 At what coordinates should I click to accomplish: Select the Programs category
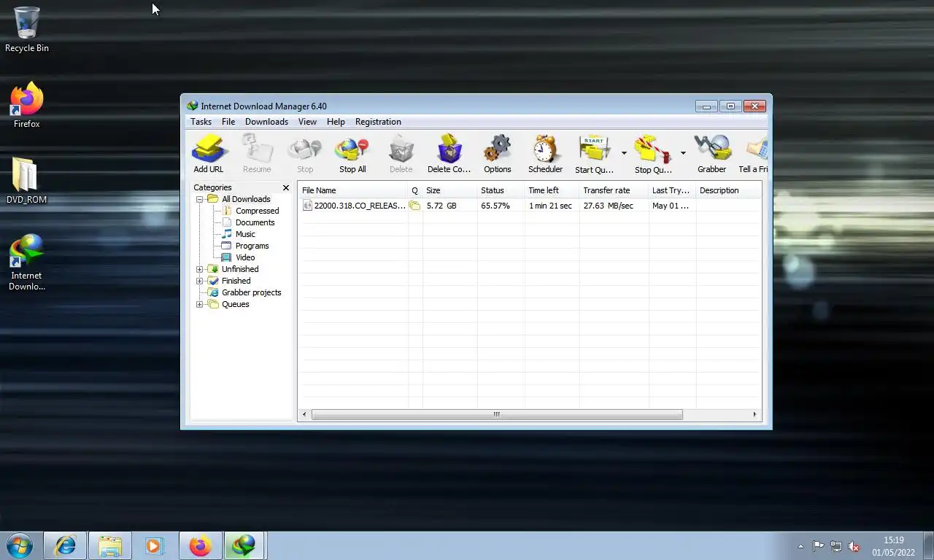pyautogui.click(x=252, y=246)
